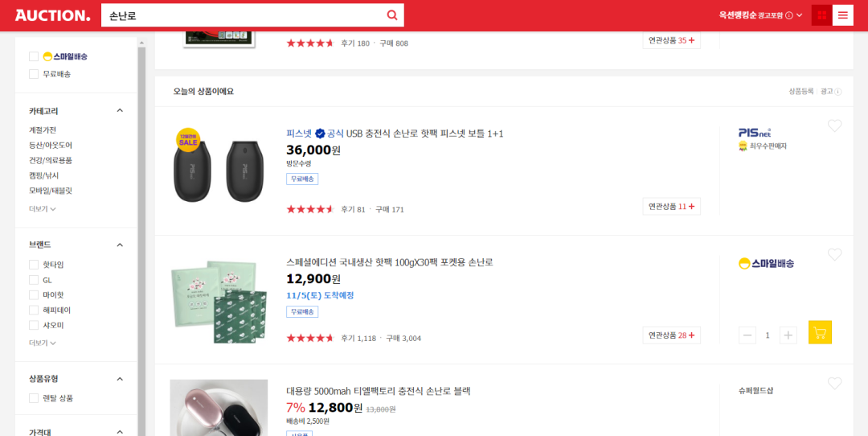The width and height of the screenshot is (868, 436).
Task: Click the 광고 info icon in 오늘의 상품 header
Action: tap(838, 92)
